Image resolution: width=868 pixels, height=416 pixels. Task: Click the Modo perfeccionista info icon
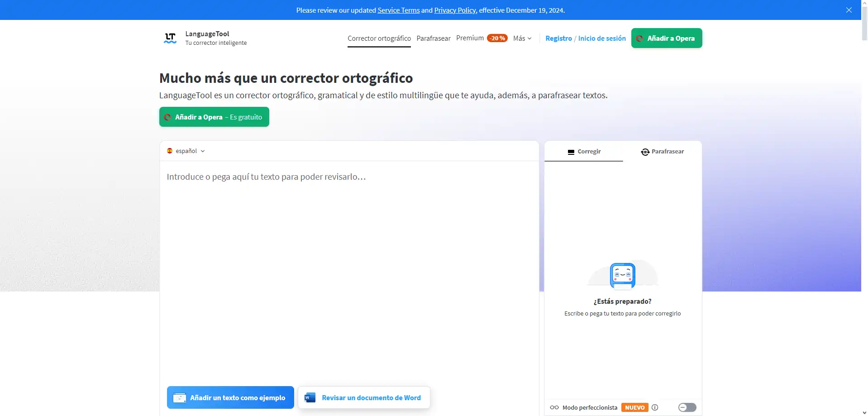[655, 407]
